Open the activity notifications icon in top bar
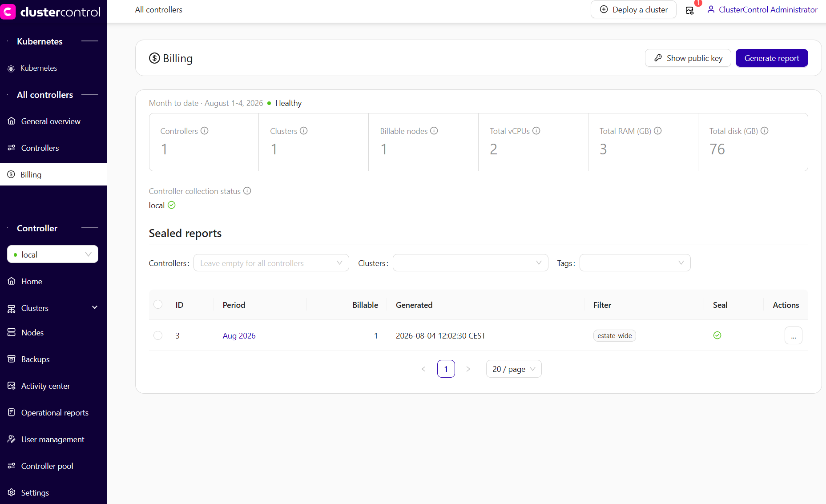Image resolution: width=826 pixels, height=504 pixels. tap(689, 10)
